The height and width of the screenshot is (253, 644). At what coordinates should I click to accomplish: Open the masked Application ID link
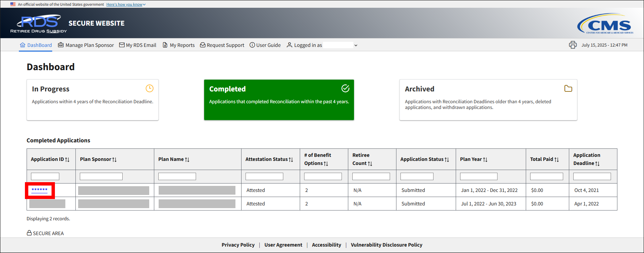pyautogui.click(x=39, y=190)
